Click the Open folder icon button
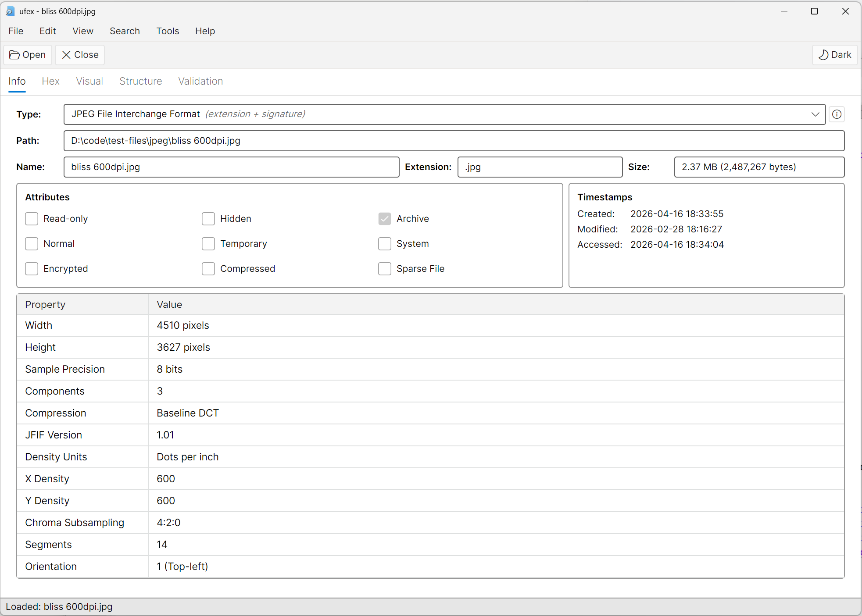862x616 pixels. (28, 55)
